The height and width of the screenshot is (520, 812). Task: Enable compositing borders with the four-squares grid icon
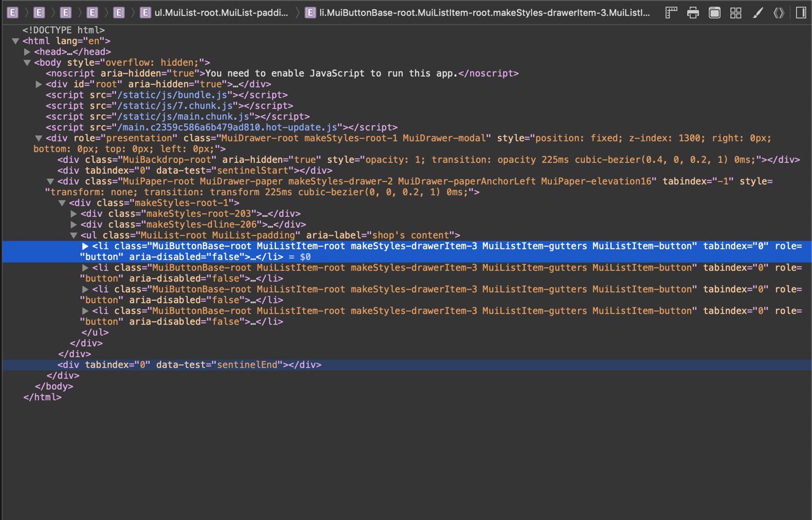pyautogui.click(x=736, y=12)
